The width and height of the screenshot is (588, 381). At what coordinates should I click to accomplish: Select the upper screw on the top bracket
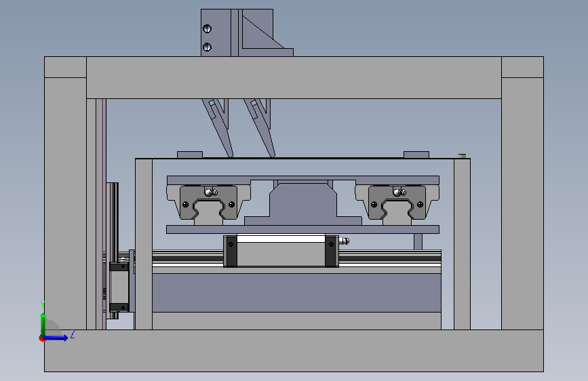click(x=207, y=28)
